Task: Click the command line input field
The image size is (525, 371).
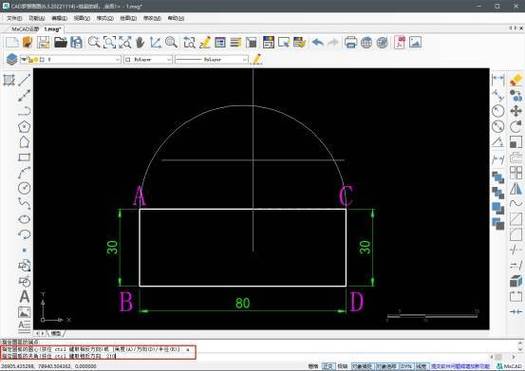Action: click(98, 356)
